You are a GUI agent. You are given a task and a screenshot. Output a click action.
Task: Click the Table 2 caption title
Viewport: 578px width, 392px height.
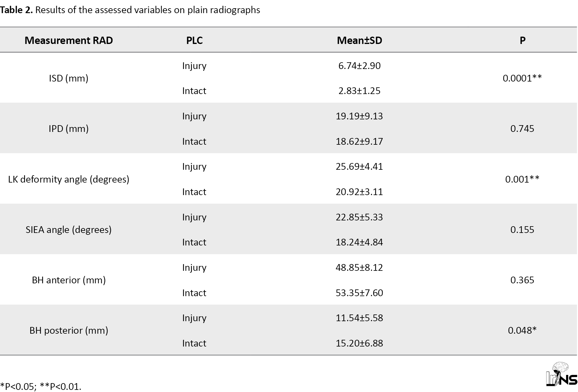click(130, 10)
